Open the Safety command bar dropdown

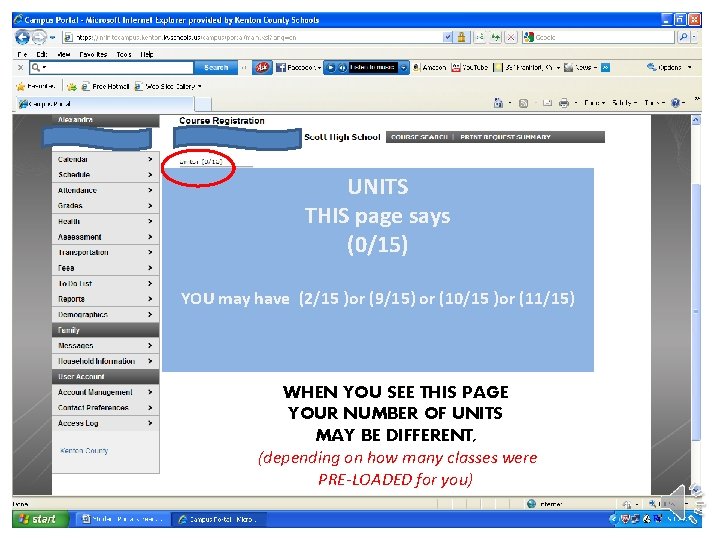click(624, 103)
